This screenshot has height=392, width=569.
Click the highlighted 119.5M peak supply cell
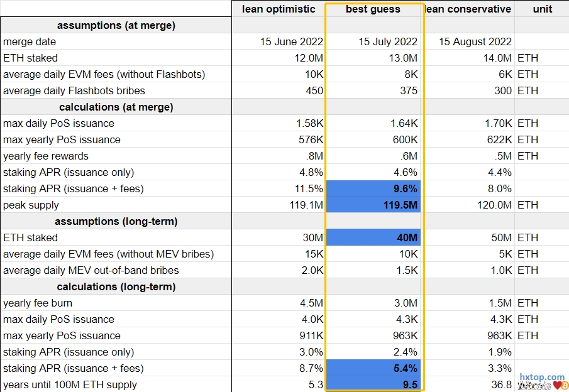click(373, 205)
